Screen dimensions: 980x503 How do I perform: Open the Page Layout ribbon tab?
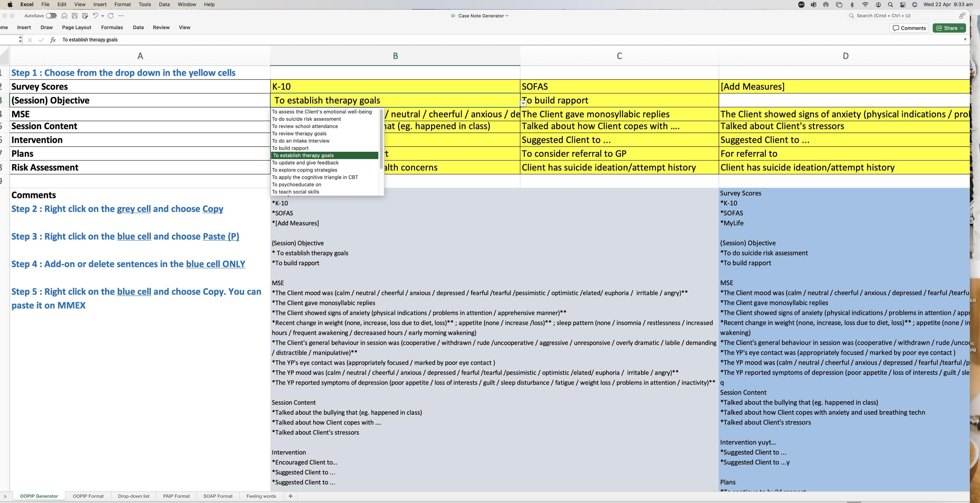(76, 27)
